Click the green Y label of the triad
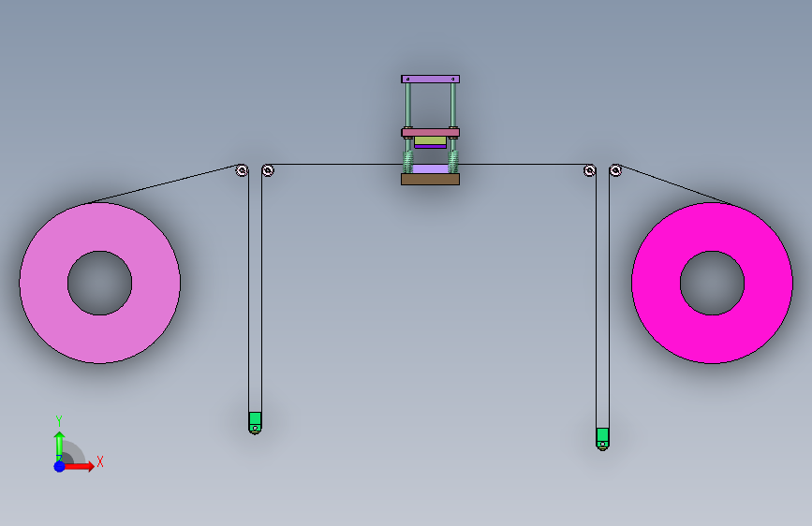This screenshot has width=812, height=526. [x=59, y=421]
